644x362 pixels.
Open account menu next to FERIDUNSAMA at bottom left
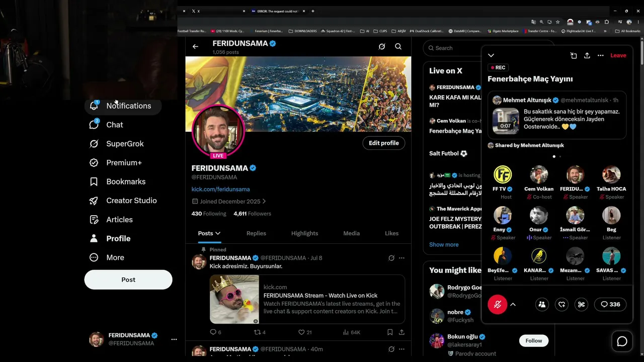pos(174,339)
